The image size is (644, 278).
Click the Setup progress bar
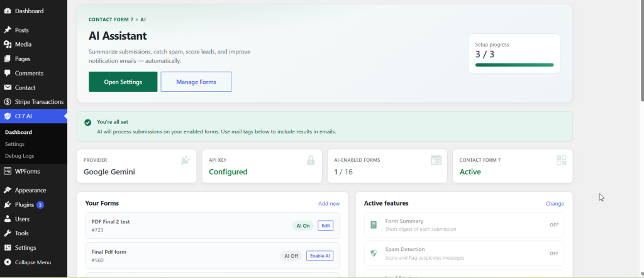coord(514,65)
